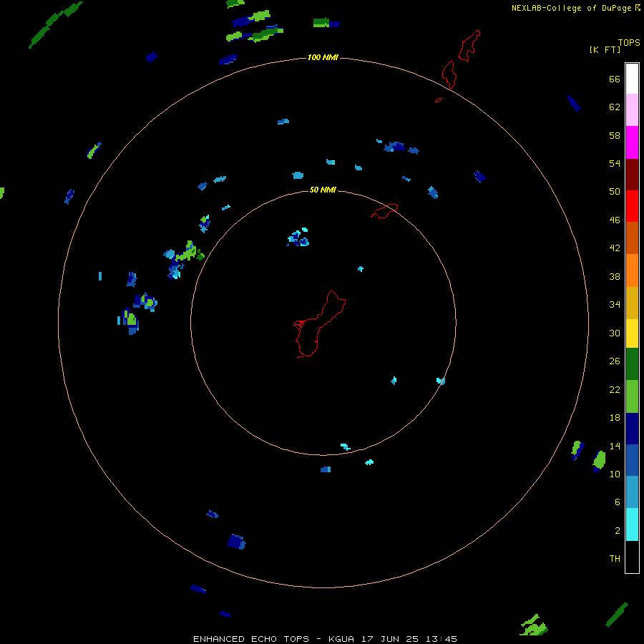Click the "18" legend value

615,418
